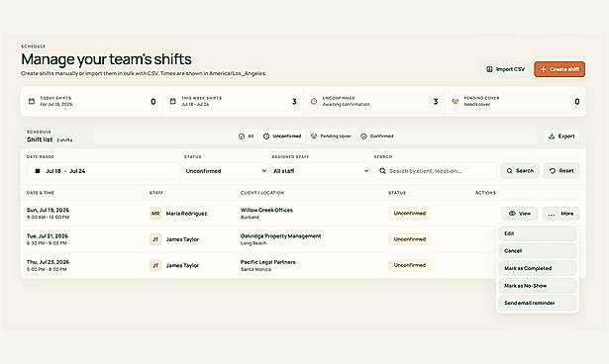Open the date range picker Jul 18 - Jul 24
This screenshot has width=609, height=364.
103,171
